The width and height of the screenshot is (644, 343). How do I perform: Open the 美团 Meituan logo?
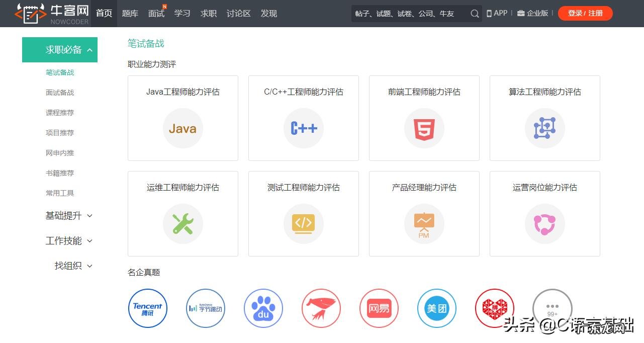pos(436,308)
